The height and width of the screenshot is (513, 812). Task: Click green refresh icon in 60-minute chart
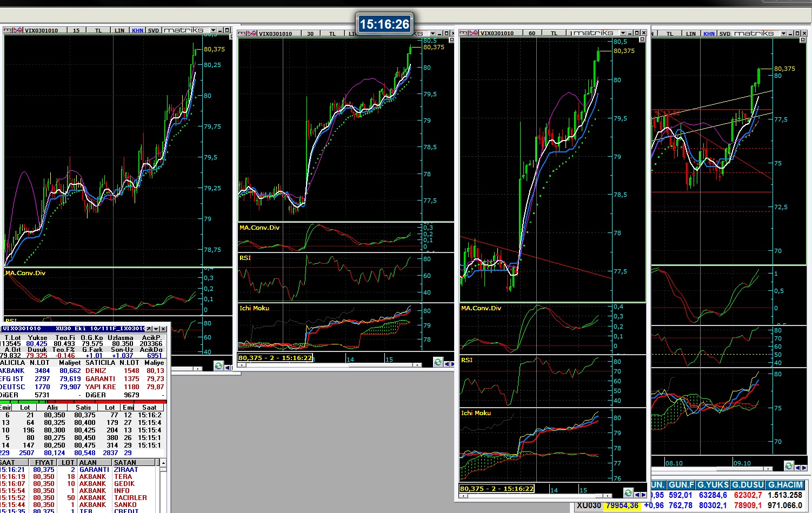click(x=628, y=492)
